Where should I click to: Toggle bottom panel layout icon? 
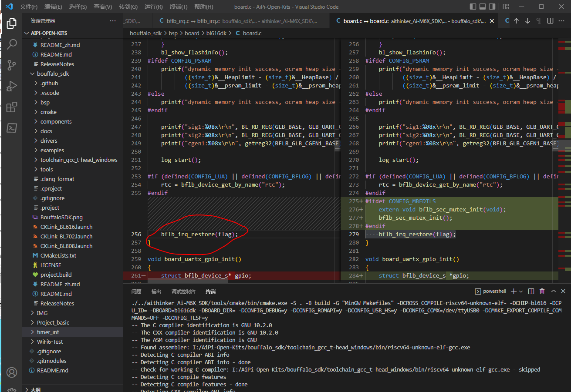point(483,7)
